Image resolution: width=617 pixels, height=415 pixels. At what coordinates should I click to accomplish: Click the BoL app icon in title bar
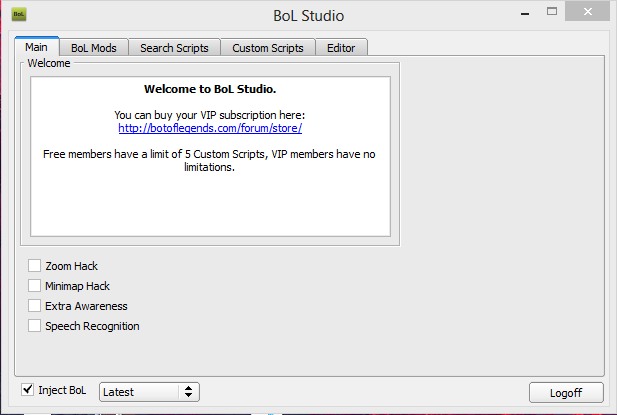point(19,15)
